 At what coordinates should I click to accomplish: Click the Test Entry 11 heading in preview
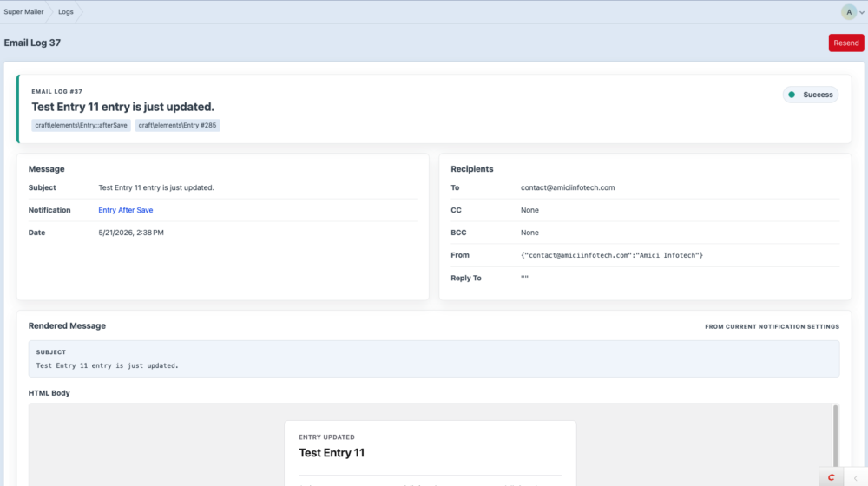[332, 453]
